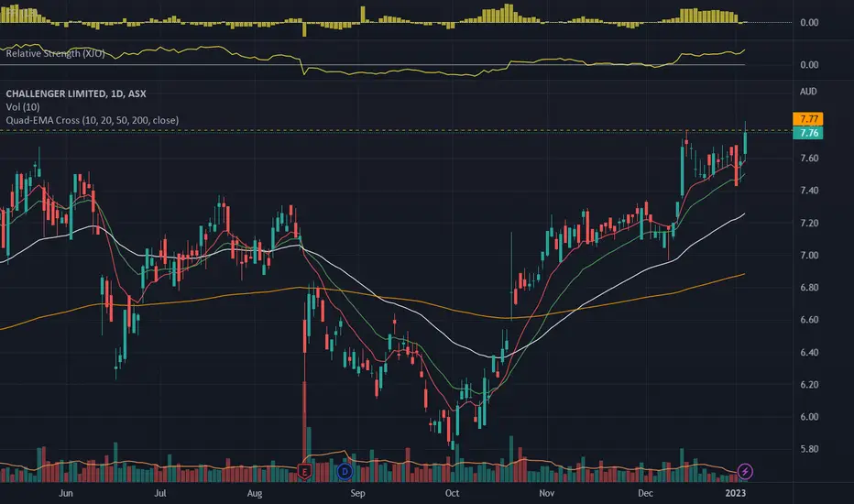Click the 5.80 price axis value
854x504 pixels.
tap(809, 450)
